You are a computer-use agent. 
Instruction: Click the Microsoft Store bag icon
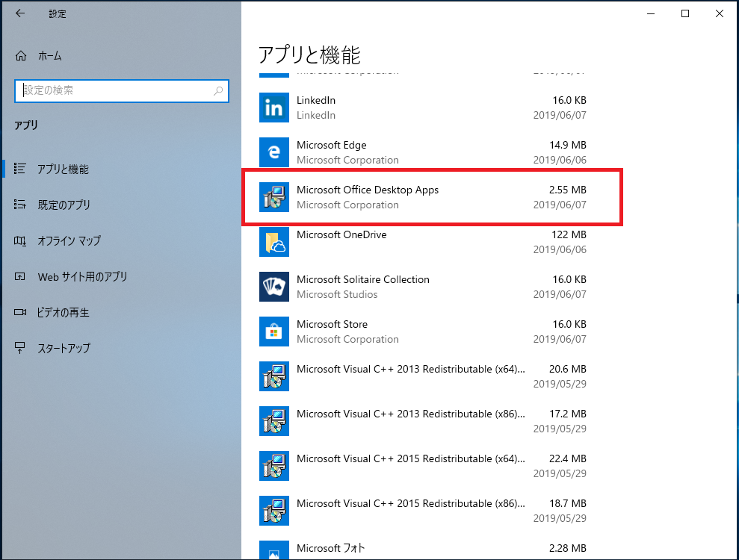click(274, 331)
